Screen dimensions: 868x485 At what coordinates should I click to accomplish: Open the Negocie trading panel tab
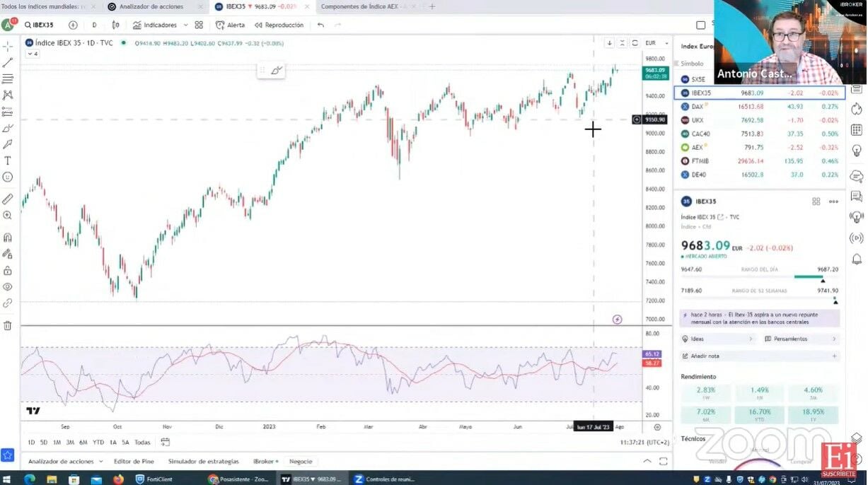(301, 461)
